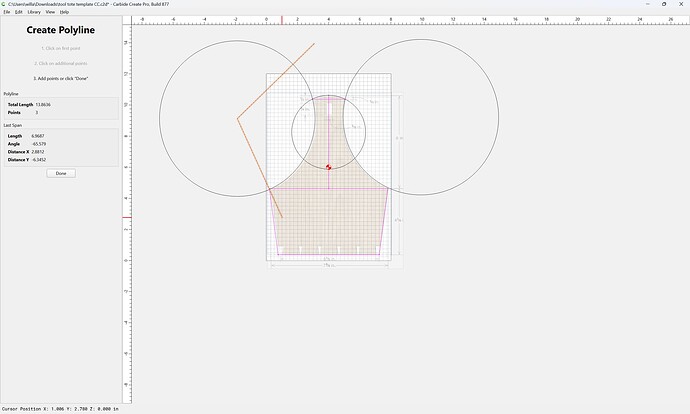Viewport: 690px width, 414px height.
Task: Open the View menu
Action: [x=50, y=12]
